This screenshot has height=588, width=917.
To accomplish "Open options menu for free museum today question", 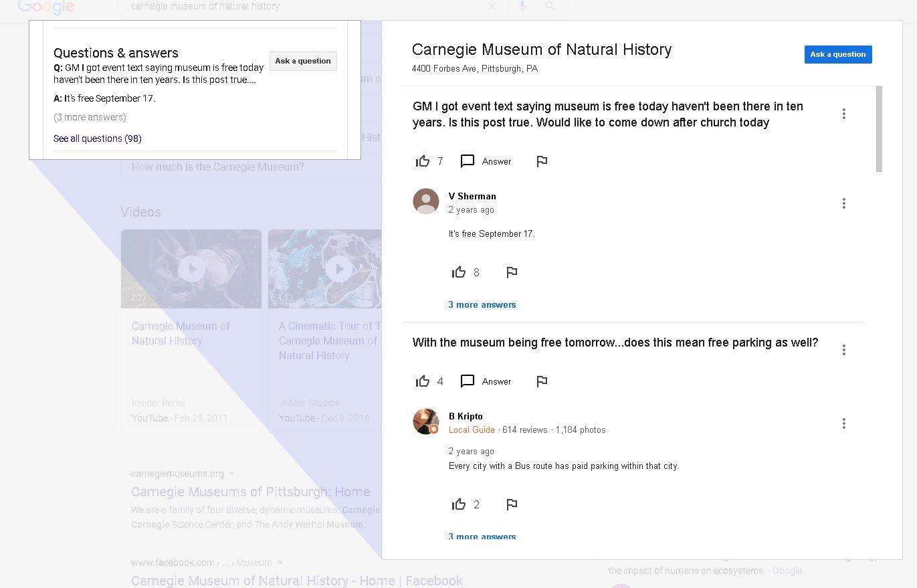I will (844, 114).
